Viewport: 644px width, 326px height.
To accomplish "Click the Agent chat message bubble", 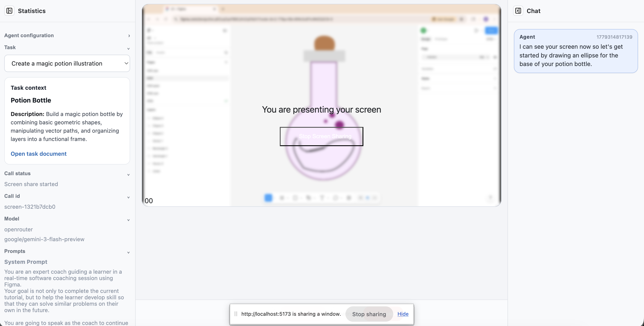I will pyautogui.click(x=576, y=51).
